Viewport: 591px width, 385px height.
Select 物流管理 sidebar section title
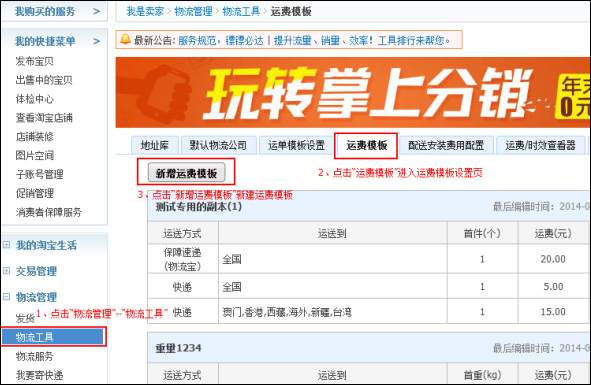coord(36,297)
